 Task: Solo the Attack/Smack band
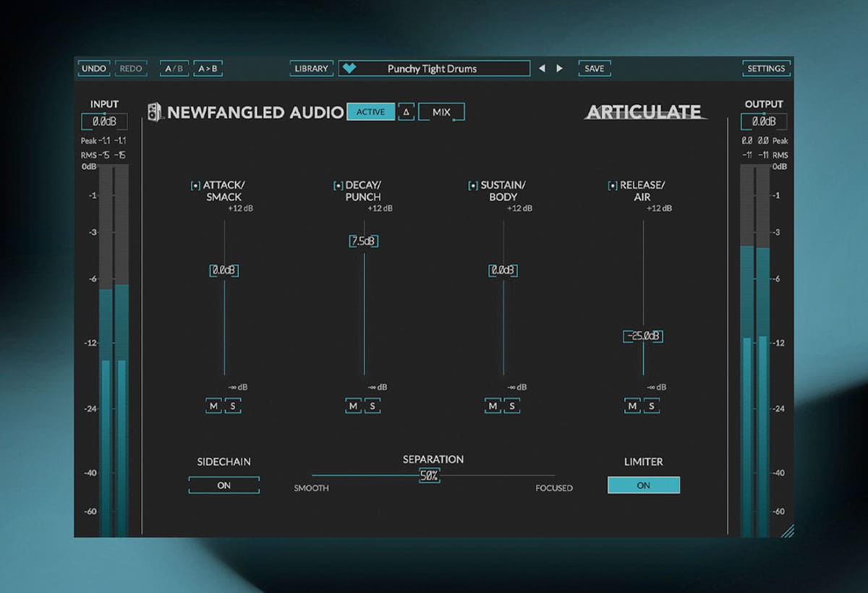coord(233,406)
